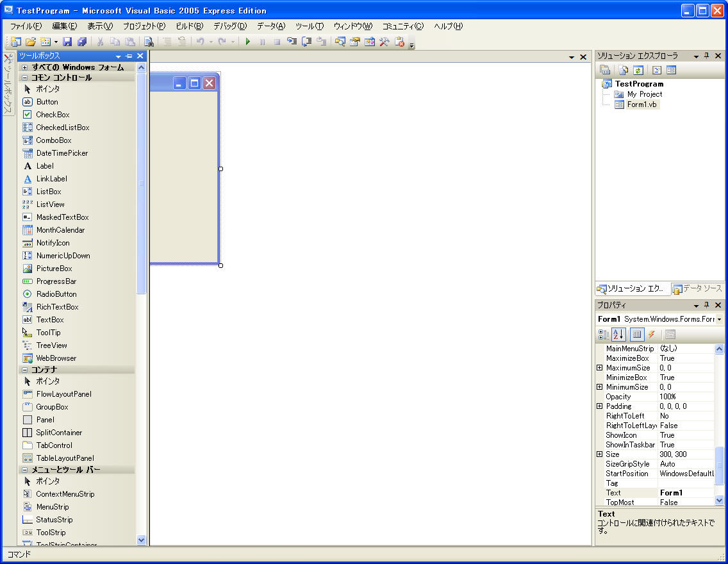The width and height of the screenshot is (728, 564).
Task: Switch Properties to Categorized view icon
Action: pyautogui.click(x=603, y=334)
